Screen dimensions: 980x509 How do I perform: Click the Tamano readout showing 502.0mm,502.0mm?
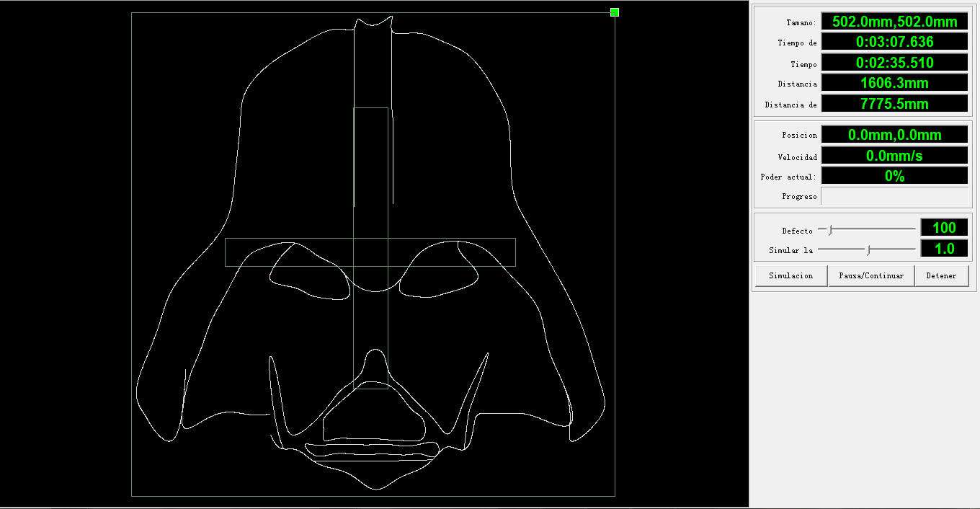(x=894, y=21)
